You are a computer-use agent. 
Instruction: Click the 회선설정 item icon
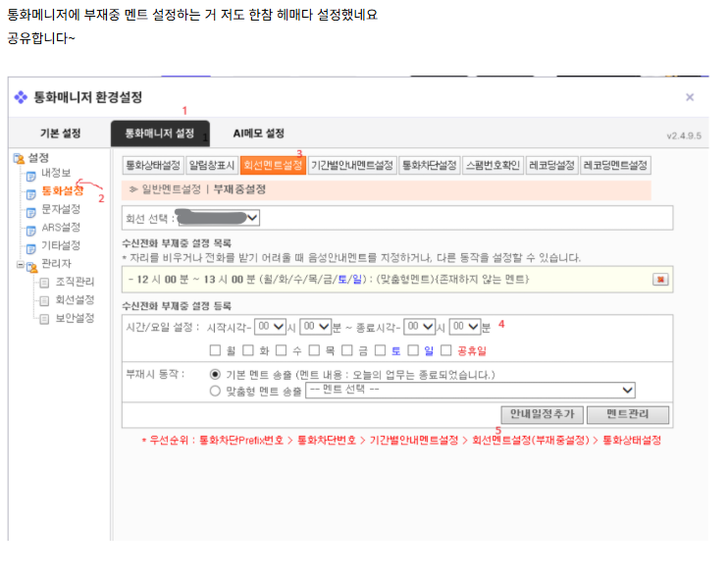pyautogui.click(x=44, y=301)
